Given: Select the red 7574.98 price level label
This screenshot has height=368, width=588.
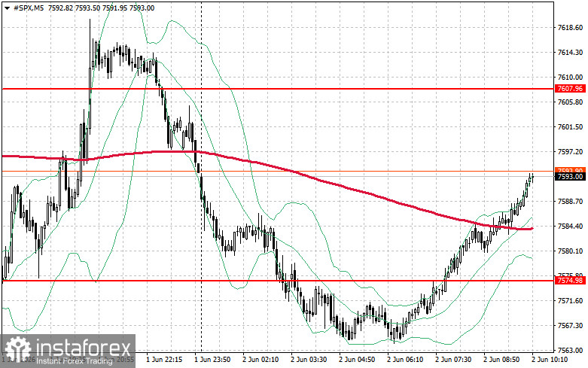Looking at the screenshot, I should (x=571, y=280).
